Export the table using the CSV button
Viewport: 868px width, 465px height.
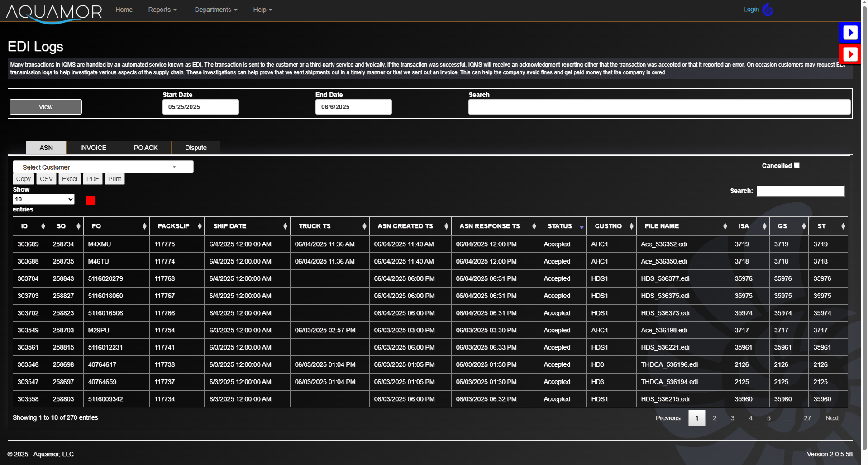46,179
